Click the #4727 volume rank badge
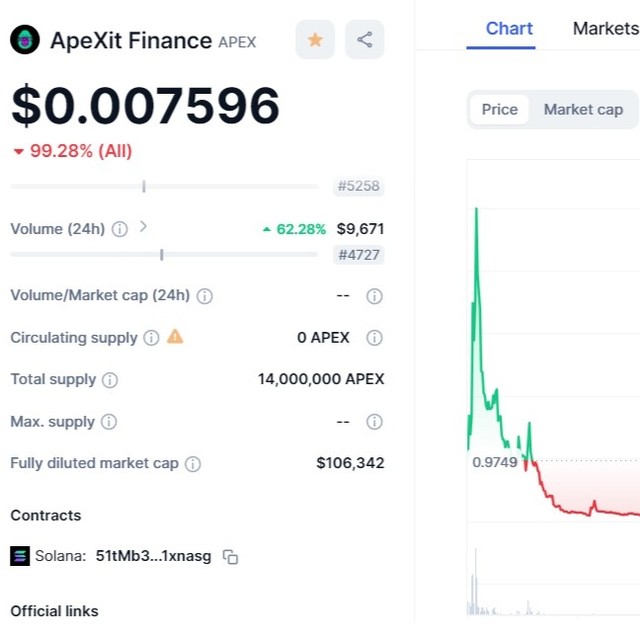 359,255
